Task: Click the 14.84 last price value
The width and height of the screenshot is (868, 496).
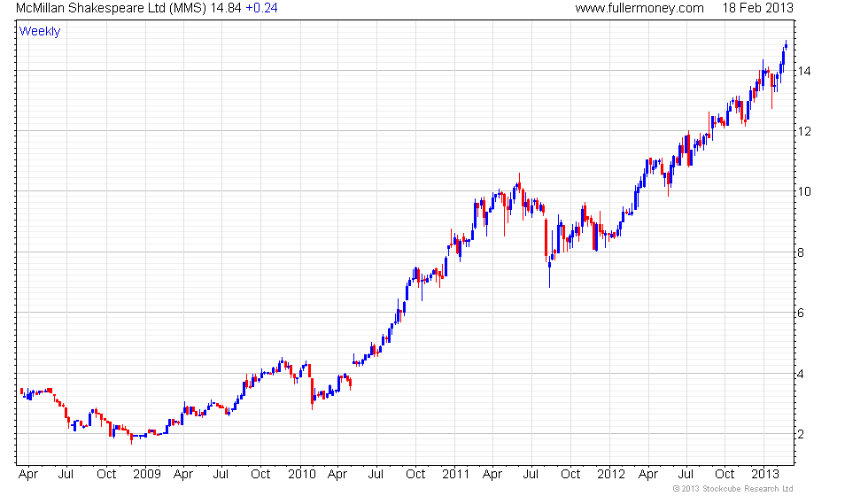Action: [226, 8]
